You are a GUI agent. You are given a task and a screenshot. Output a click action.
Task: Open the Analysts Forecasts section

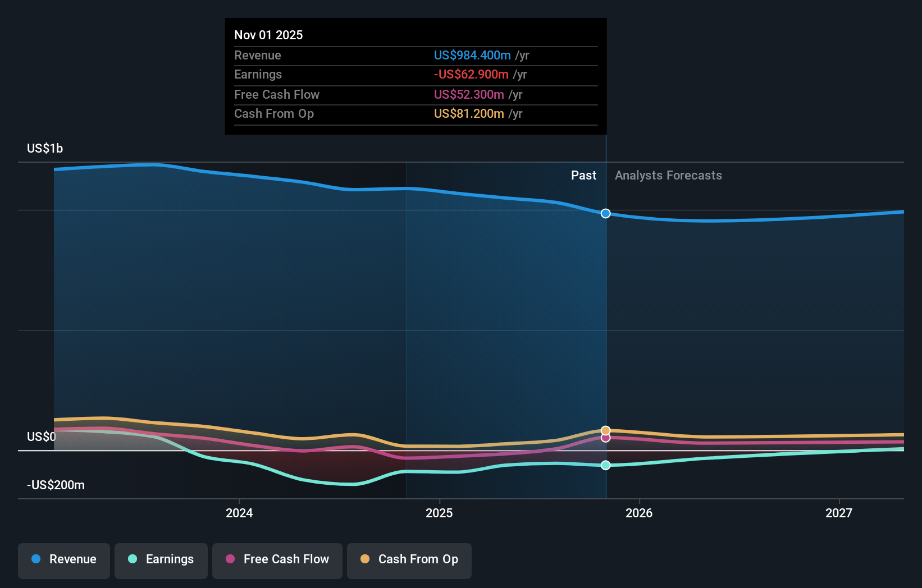[668, 175]
